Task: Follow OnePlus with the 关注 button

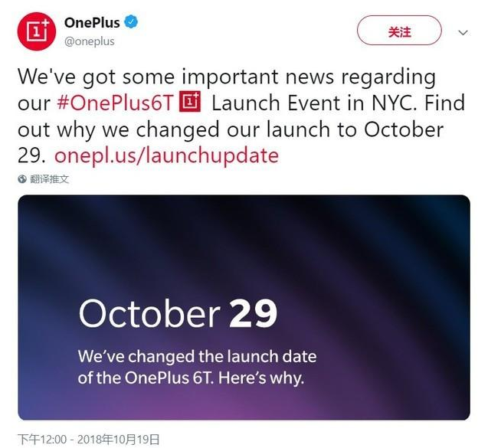Action: [x=399, y=31]
